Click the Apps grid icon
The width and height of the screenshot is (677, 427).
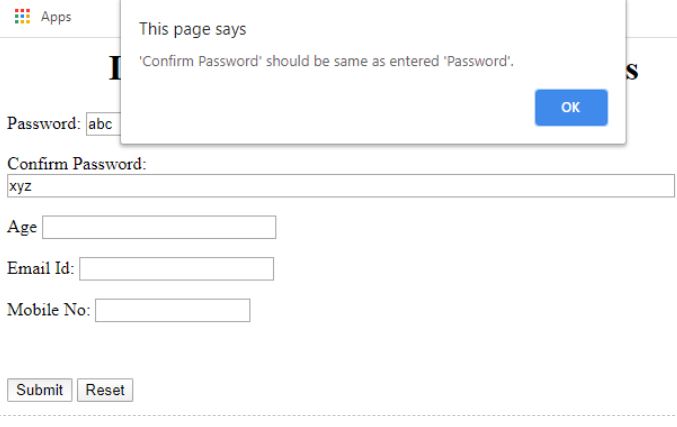[x=22, y=17]
